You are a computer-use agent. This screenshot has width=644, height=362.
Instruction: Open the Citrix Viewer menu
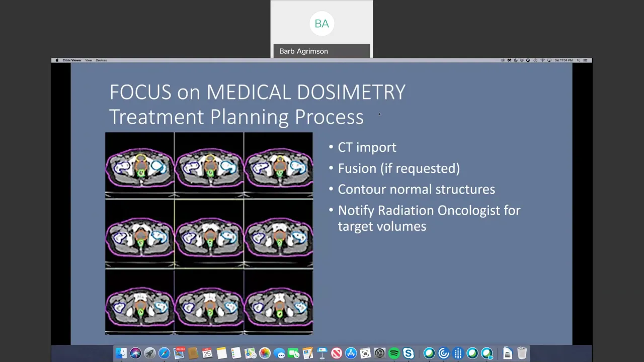(72, 60)
